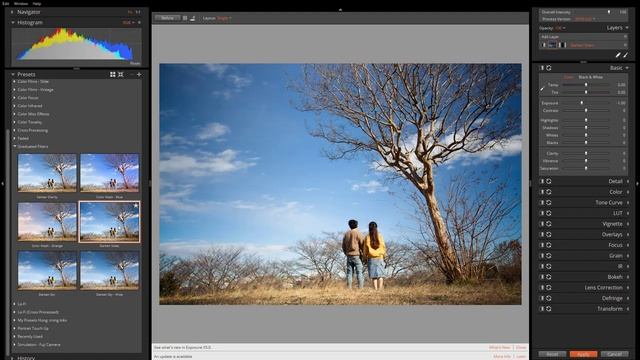Collapse the Histogram panel
The width and height of the screenshot is (640, 360).
tap(13, 22)
